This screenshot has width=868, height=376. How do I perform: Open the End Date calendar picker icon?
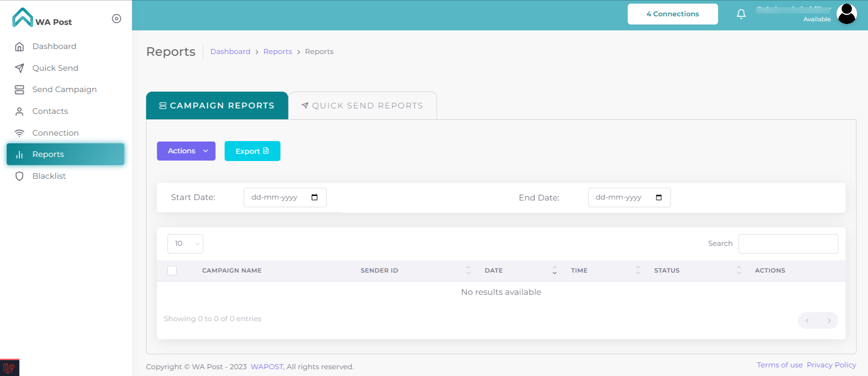659,197
